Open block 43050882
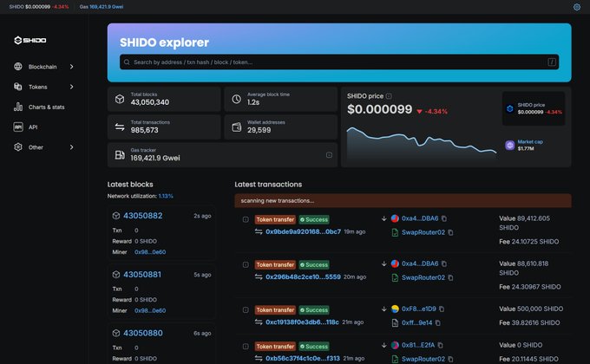Viewport: 590px width, 364px height. click(143, 216)
